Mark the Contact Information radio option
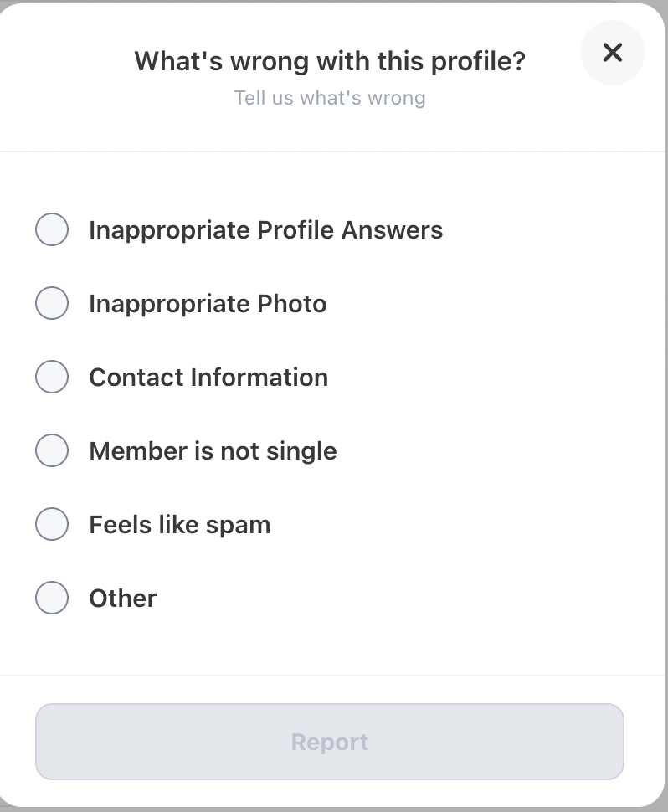The height and width of the screenshot is (812, 668). pos(52,377)
